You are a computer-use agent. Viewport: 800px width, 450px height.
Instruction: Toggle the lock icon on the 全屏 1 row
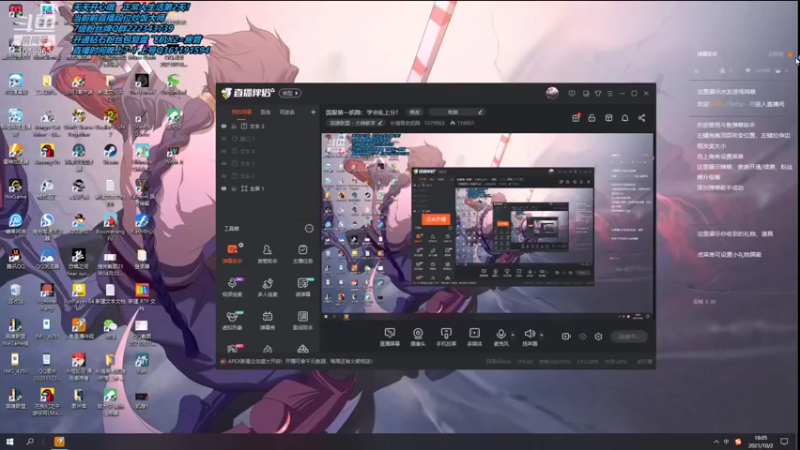click(234, 188)
